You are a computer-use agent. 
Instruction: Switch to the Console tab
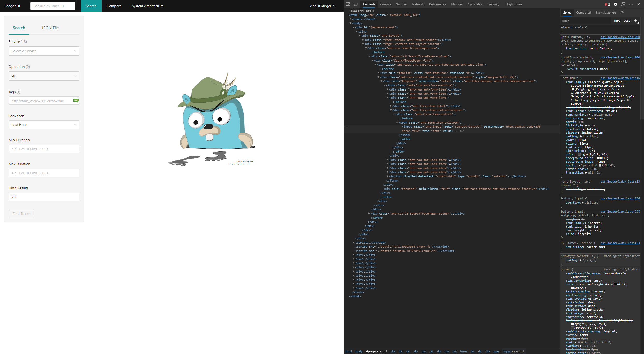[386, 4]
